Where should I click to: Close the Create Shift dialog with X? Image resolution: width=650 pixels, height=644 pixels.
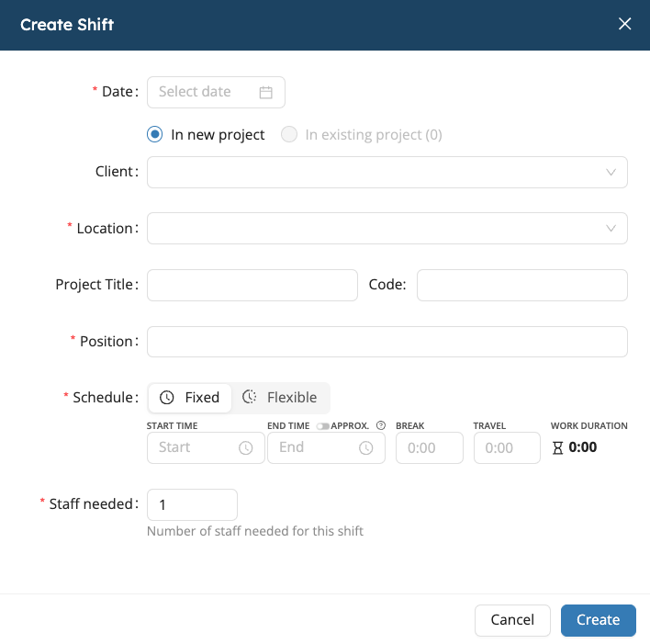tap(625, 25)
